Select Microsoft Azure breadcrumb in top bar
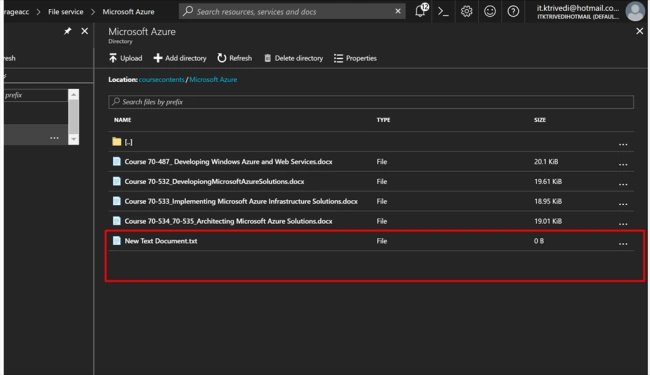The width and height of the screenshot is (650, 375). 128,12
